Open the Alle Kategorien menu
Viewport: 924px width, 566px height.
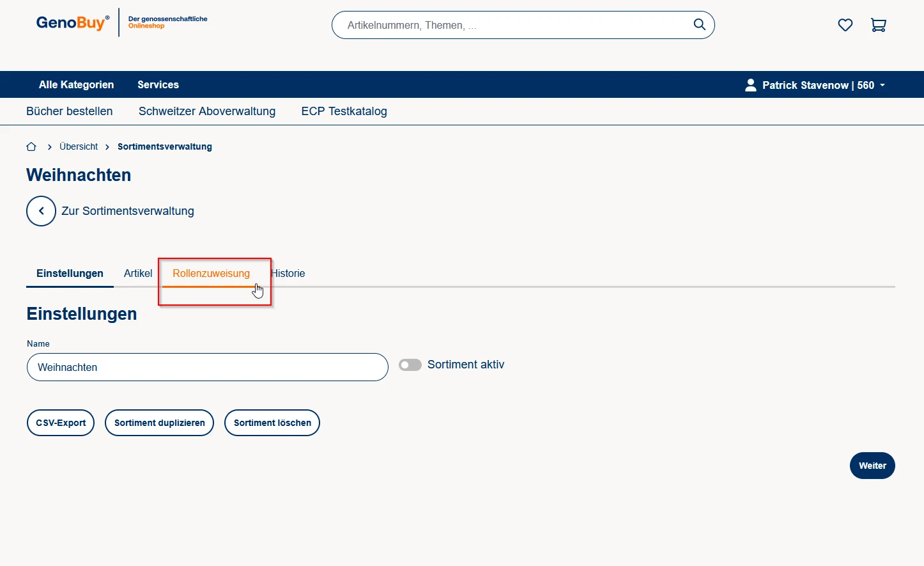coord(76,84)
